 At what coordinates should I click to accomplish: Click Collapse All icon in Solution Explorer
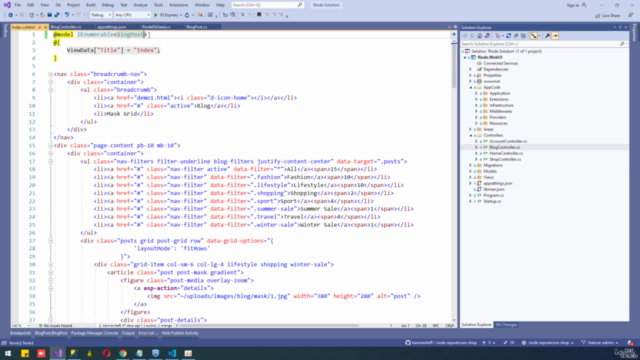516,36
